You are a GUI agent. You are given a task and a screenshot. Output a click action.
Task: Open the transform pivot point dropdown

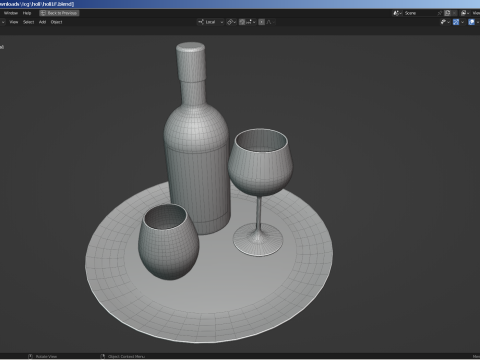(231, 22)
